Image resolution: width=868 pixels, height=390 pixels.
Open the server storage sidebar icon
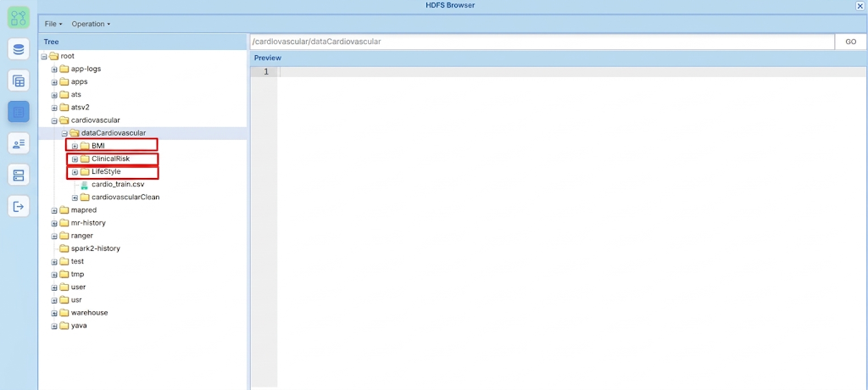tap(19, 175)
